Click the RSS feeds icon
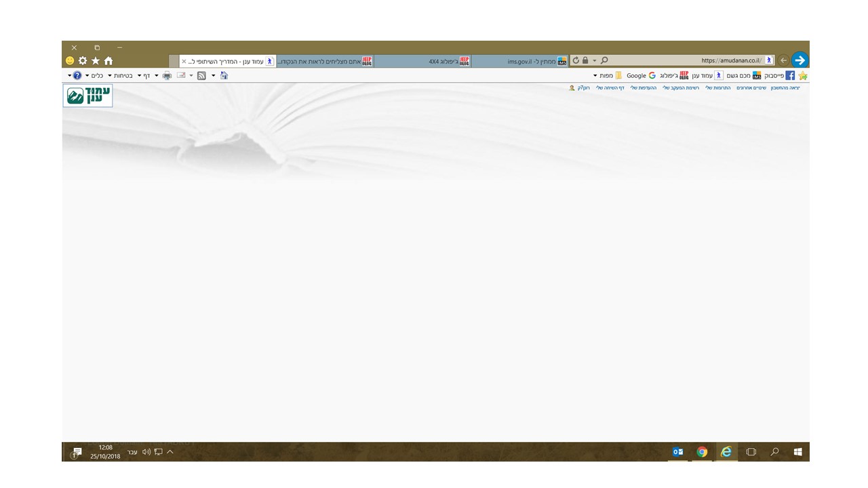The width and height of the screenshot is (868, 488). pos(201,76)
